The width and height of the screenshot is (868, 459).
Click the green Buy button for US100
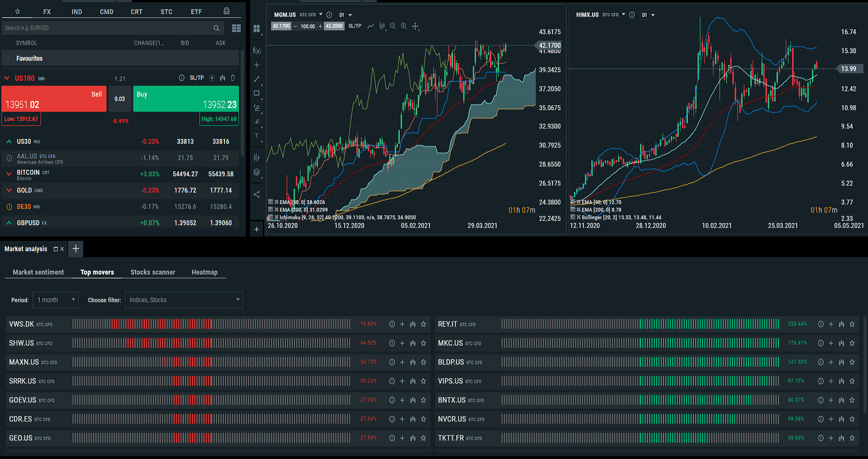[x=186, y=99]
